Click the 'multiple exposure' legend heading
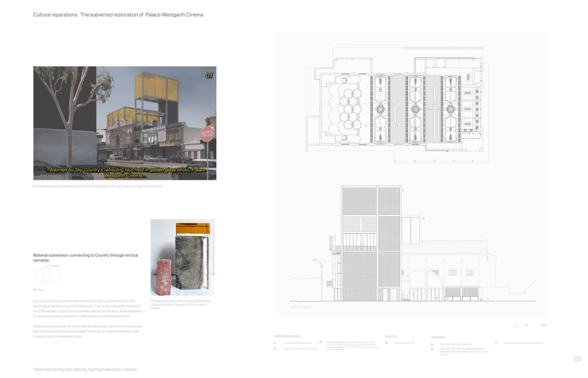588x378 pixels. point(287,336)
